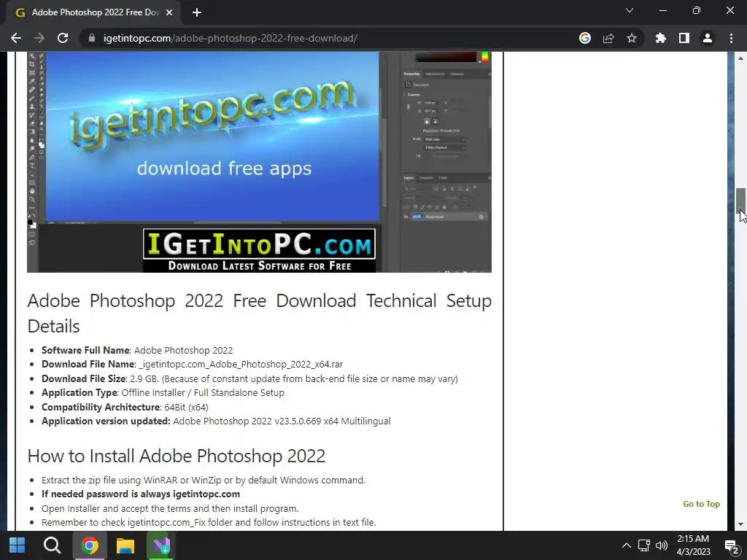
Task: Click the Photoshop screenshot image
Action: click(x=259, y=162)
